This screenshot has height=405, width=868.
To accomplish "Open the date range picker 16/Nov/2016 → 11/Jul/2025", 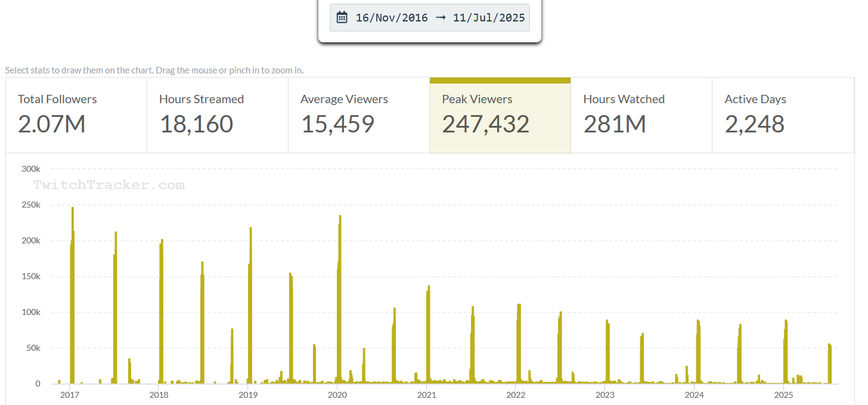I will coord(430,17).
